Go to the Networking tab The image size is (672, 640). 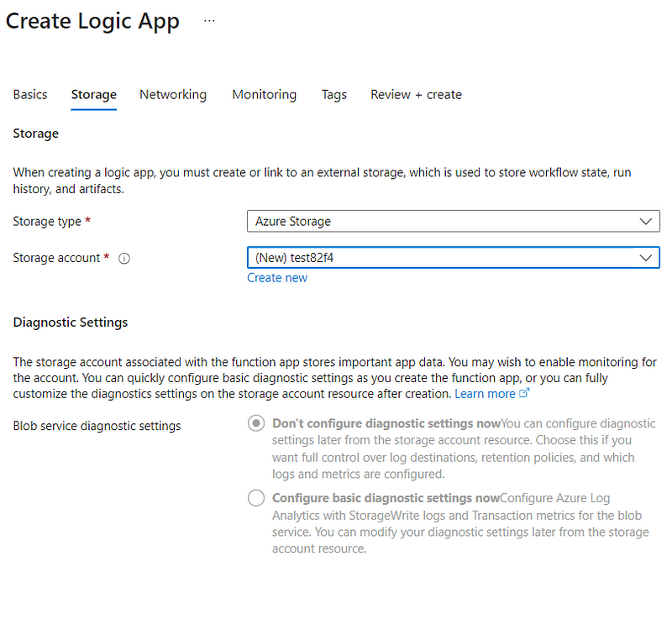point(173,95)
